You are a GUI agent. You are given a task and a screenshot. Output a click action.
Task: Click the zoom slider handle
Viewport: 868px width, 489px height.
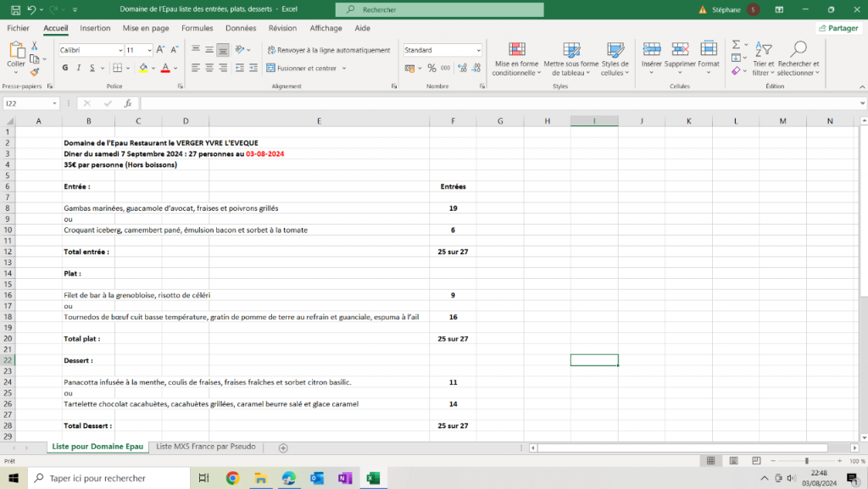tap(807, 461)
